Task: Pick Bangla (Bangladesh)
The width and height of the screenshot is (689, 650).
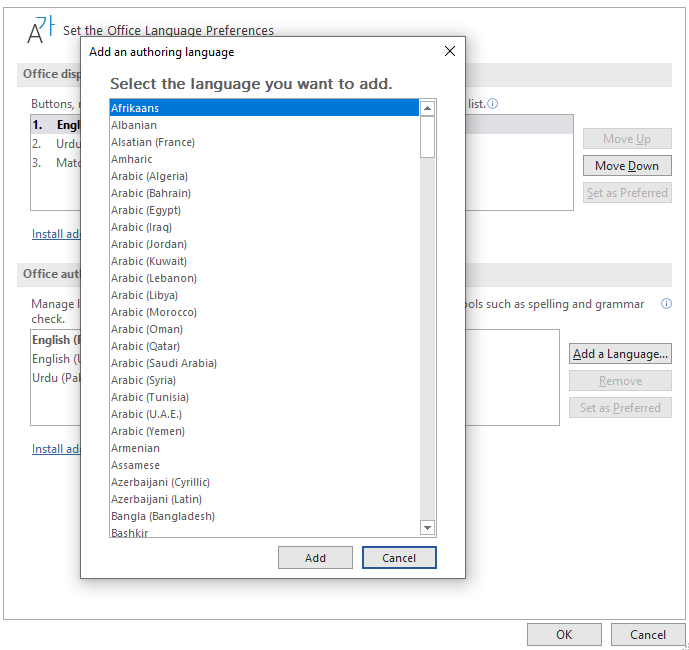Action: coord(264,516)
